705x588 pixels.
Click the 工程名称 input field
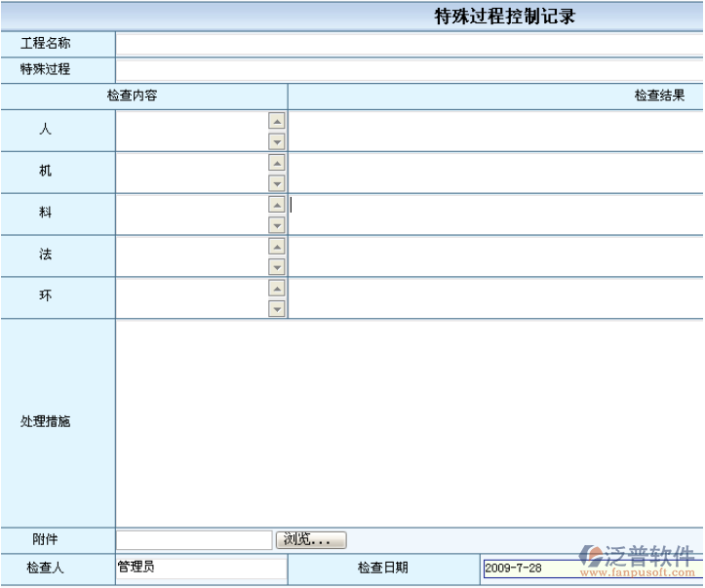pos(410,45)
